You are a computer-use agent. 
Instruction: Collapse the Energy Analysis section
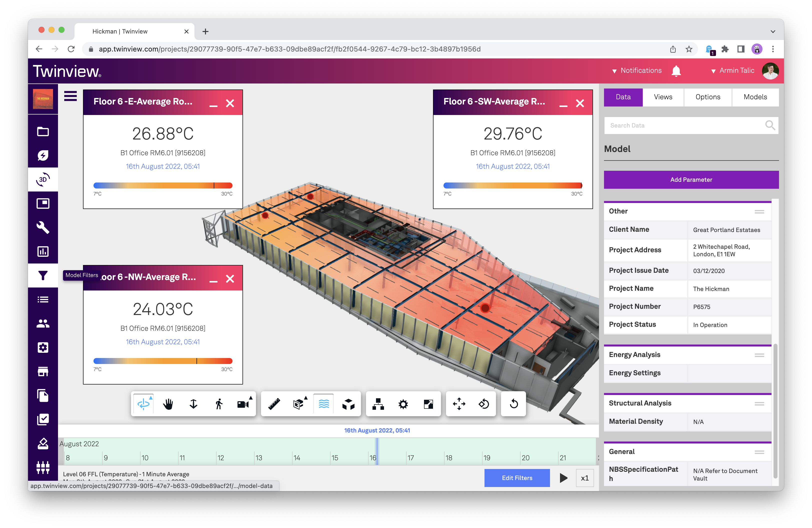(x=759, y=355)
